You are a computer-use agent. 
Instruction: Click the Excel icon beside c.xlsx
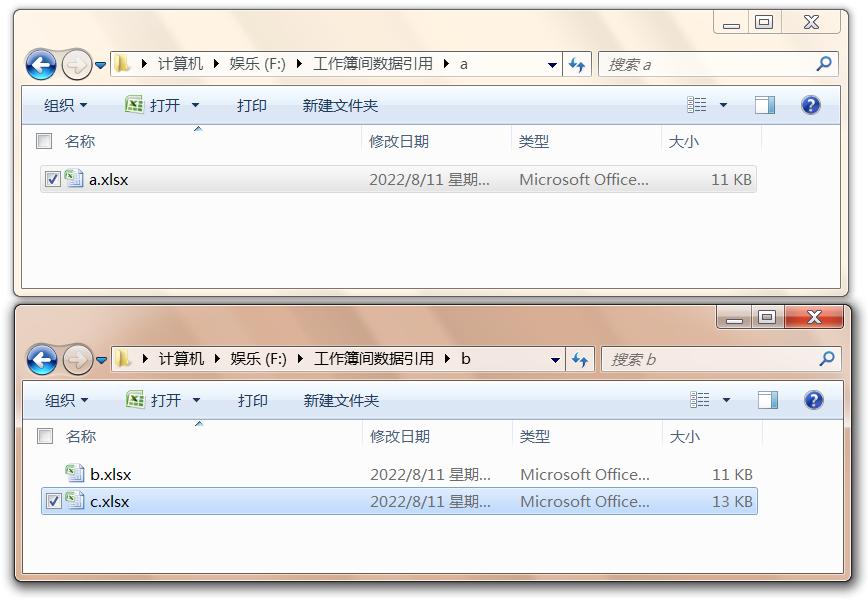point(74,501)
